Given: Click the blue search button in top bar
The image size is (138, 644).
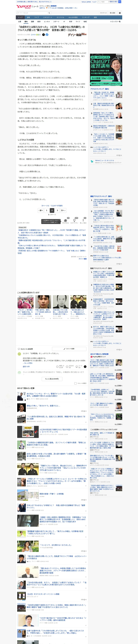Looking at the screenshot, I should pyautogui.click(x=120, y=2).
